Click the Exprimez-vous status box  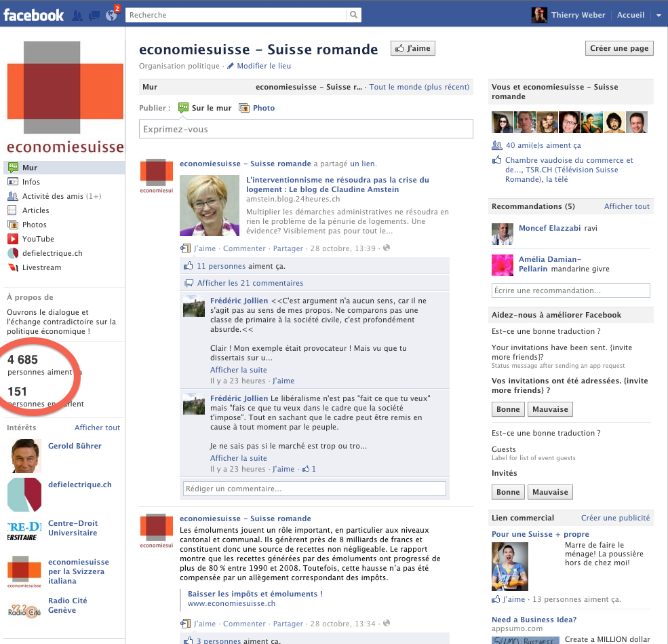pyautogui.click(x=306, y=129)
